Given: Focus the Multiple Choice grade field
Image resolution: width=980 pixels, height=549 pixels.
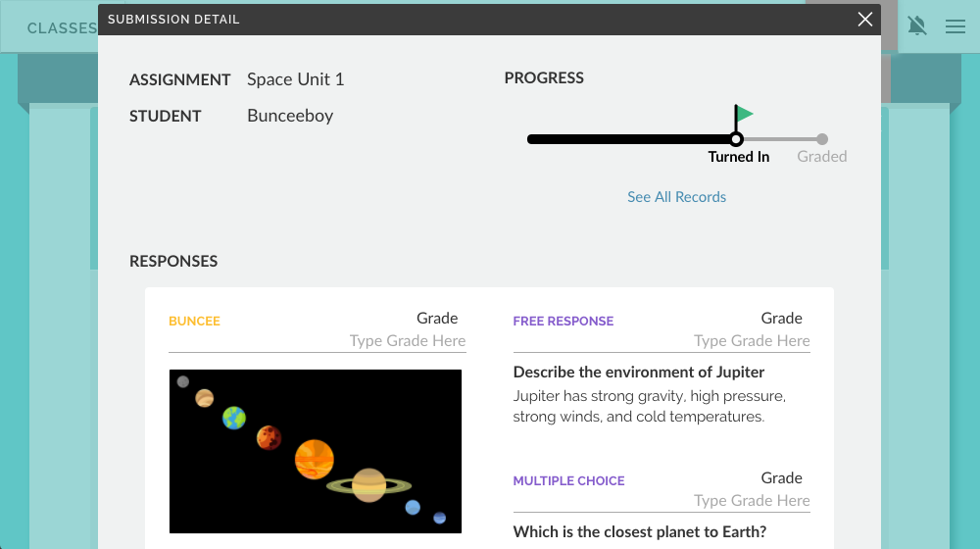Looking at the screenshot, I should pyautogui.click(x=752, y=501).
